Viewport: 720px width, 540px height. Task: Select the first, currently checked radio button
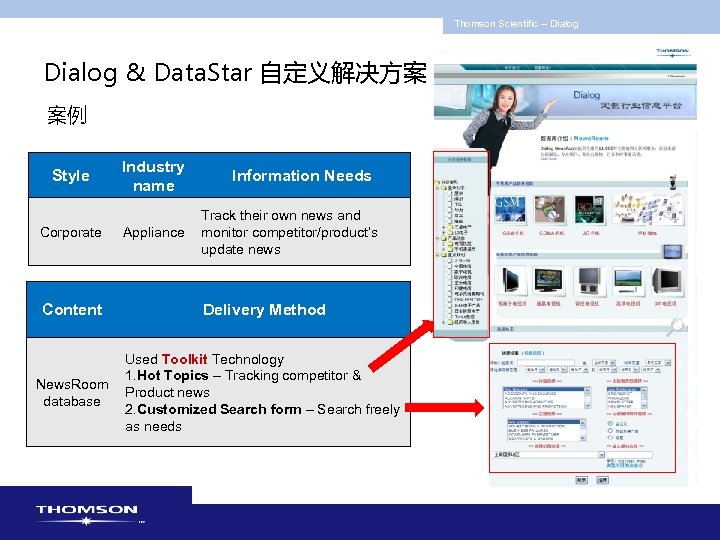(x=610, y=423)
